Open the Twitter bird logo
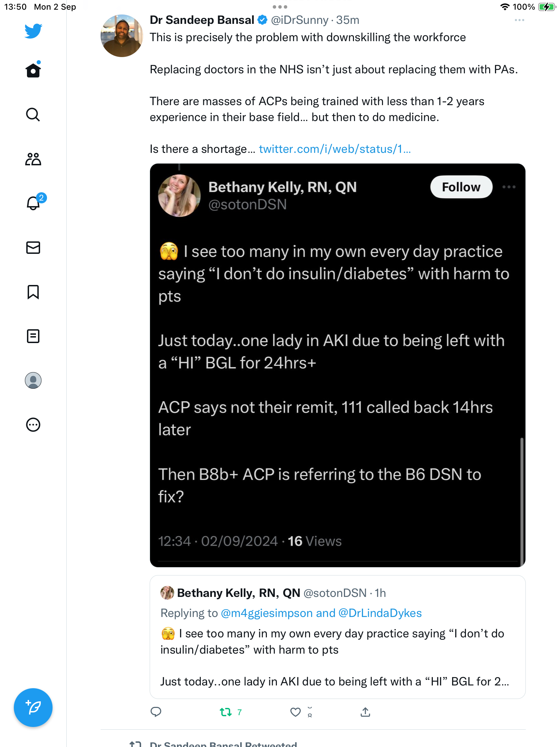The height and width of the screenshot is (747, 560). point(33,31)
